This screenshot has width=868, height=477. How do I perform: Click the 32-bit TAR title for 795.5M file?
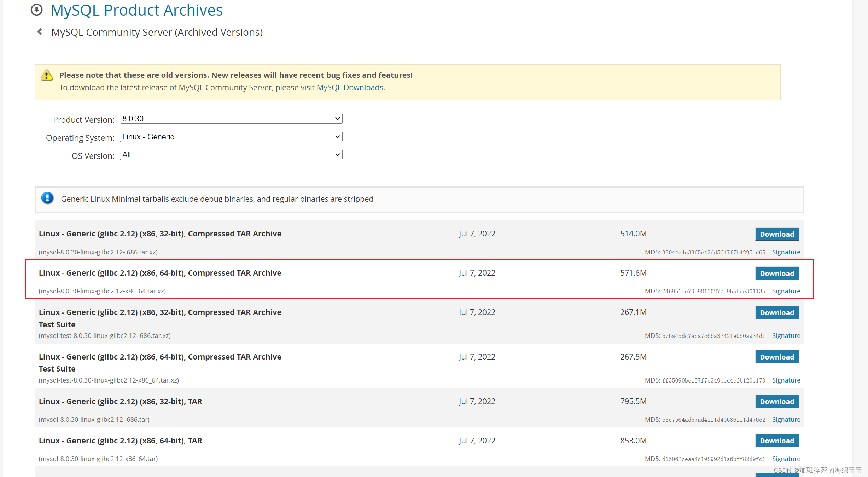121,402
